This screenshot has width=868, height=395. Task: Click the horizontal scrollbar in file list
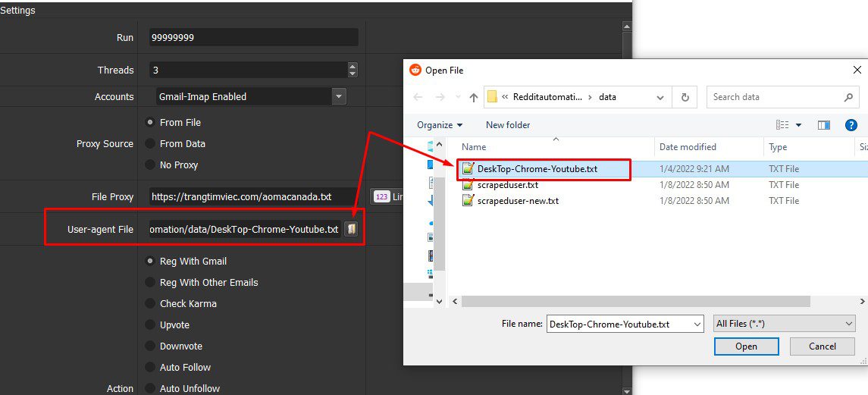(635, 302)
